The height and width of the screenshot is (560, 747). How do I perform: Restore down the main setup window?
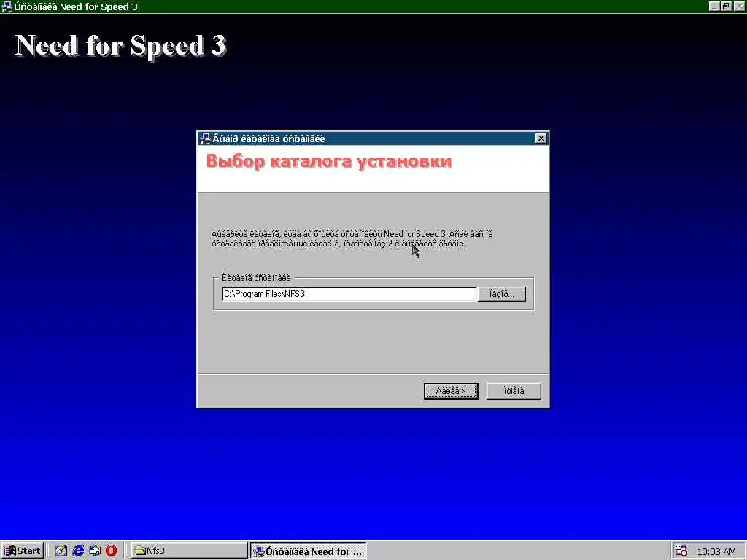coord(725,6)
